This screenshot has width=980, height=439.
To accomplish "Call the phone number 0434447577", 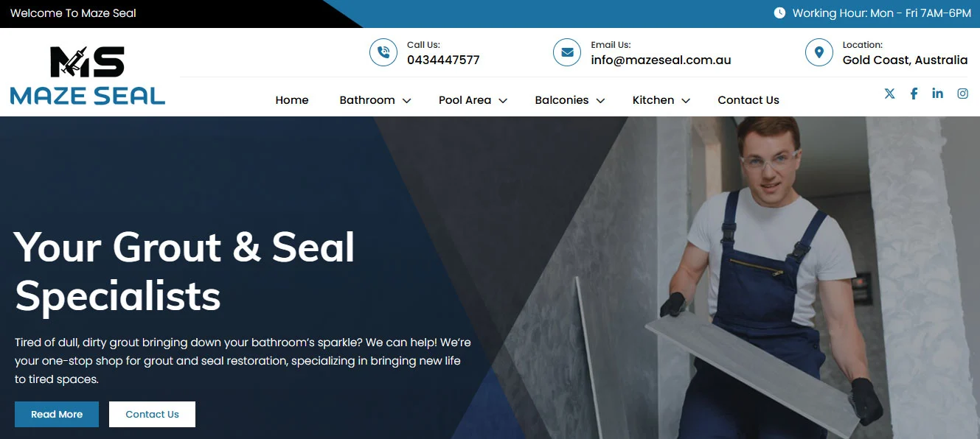I will tap(443, 60).
